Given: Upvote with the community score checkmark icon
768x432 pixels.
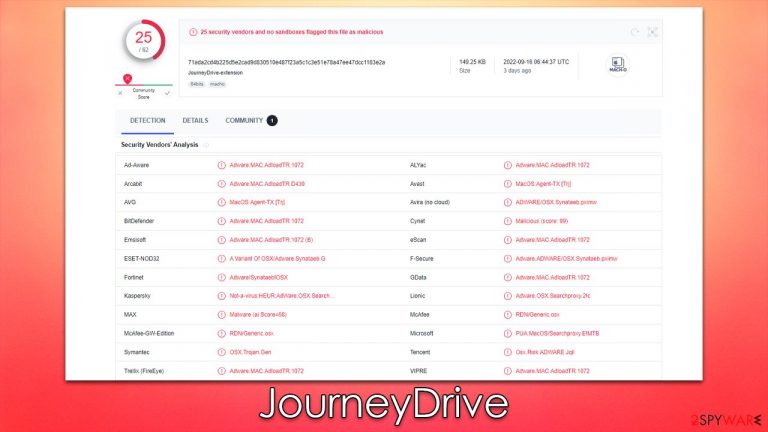Looking at the screenshot, I should pyautogui.click(x=167, y=93).
